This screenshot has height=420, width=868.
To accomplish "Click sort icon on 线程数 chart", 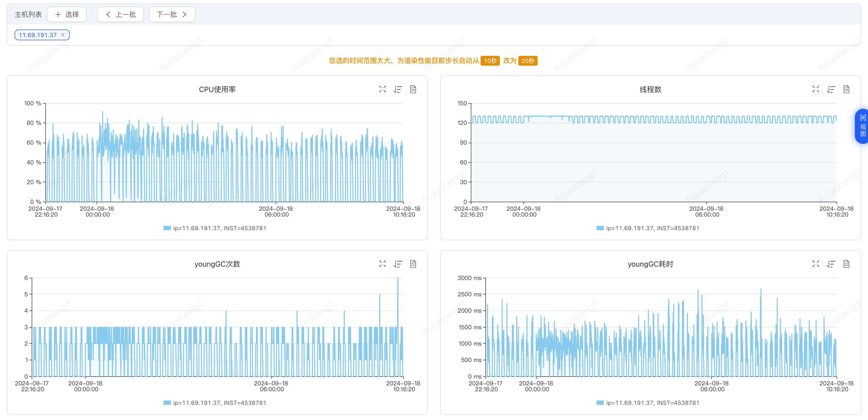I will click(831, 89).
